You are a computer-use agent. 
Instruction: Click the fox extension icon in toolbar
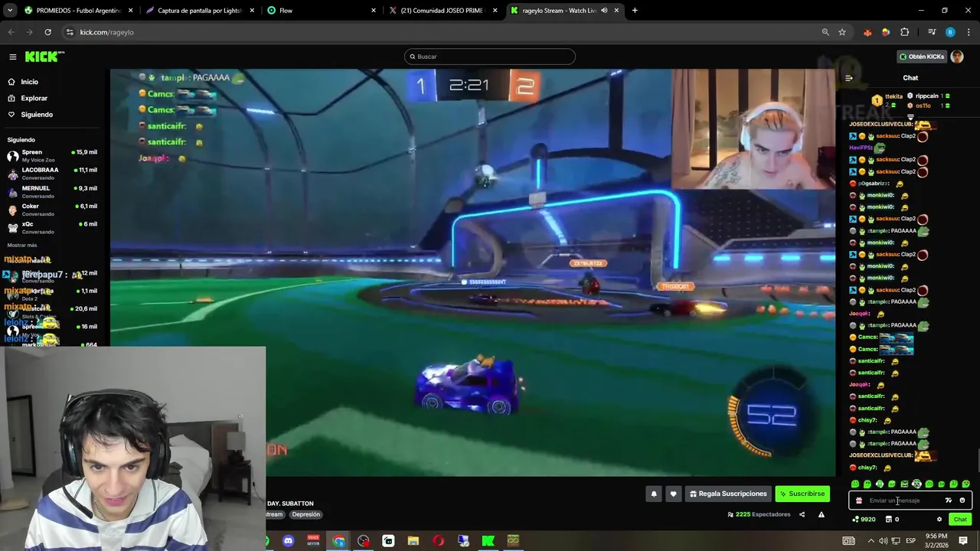[x=867, y=32]
